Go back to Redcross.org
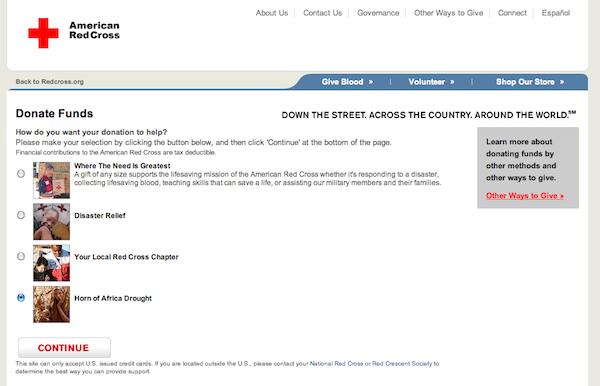Screen dimensions: 600x386 (49, 81)
